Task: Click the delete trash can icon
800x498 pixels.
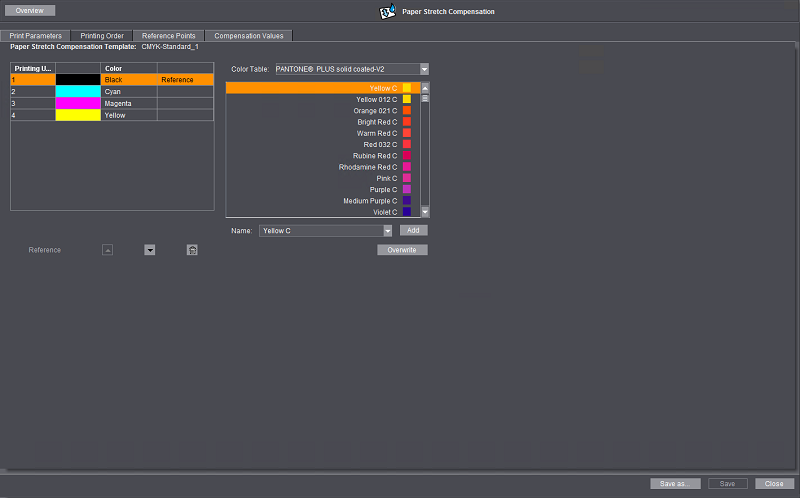Action: (191, 250)
